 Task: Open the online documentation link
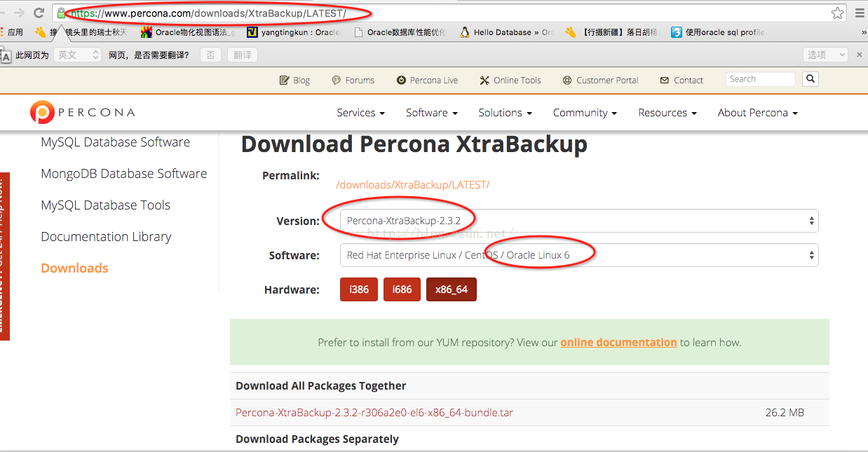[x=618, y=343]
